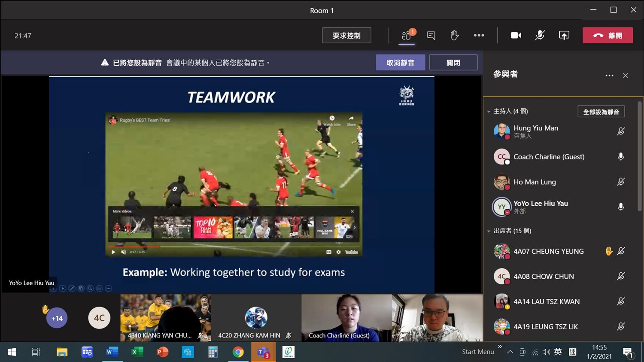Click the +14 overflow participants bubble
Image resolution: width=644 pixels, height=362 pixels.
click(x=57, y=318)
